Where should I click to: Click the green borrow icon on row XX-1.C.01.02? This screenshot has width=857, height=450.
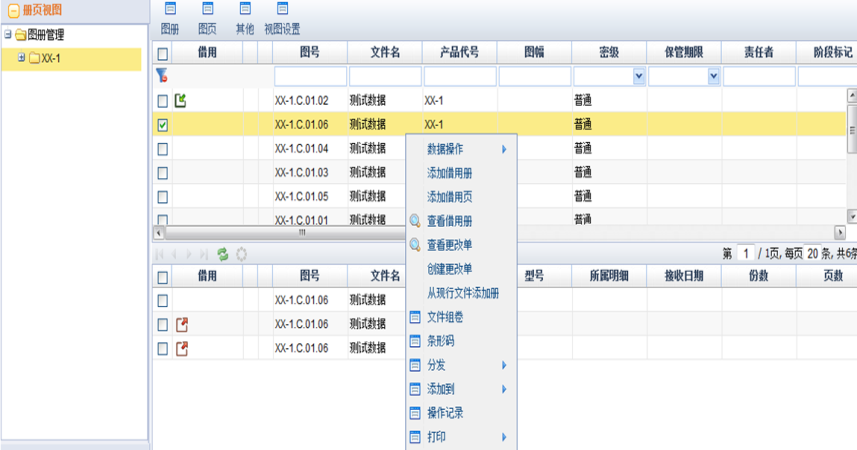tap(181, 100)
